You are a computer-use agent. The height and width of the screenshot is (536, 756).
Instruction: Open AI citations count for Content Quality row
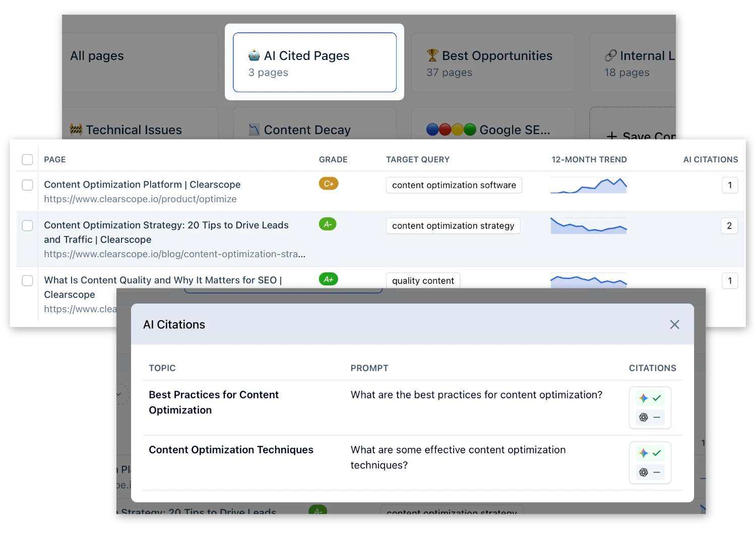tap(730, 280)
